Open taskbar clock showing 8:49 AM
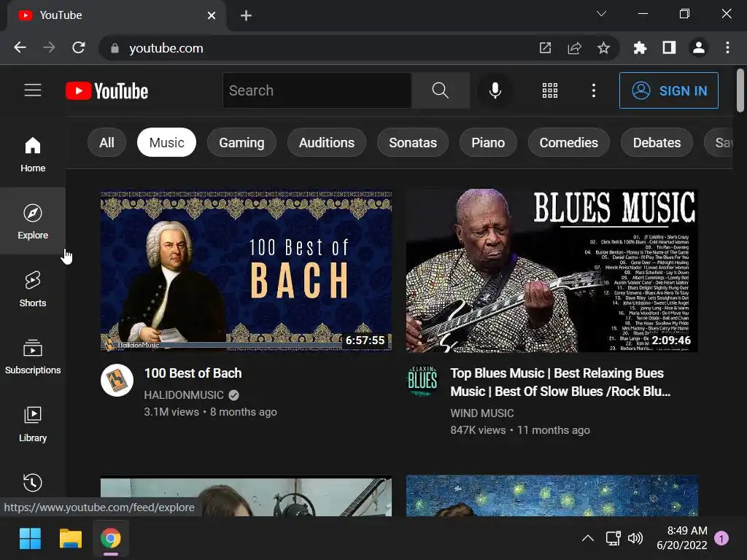 682,537
